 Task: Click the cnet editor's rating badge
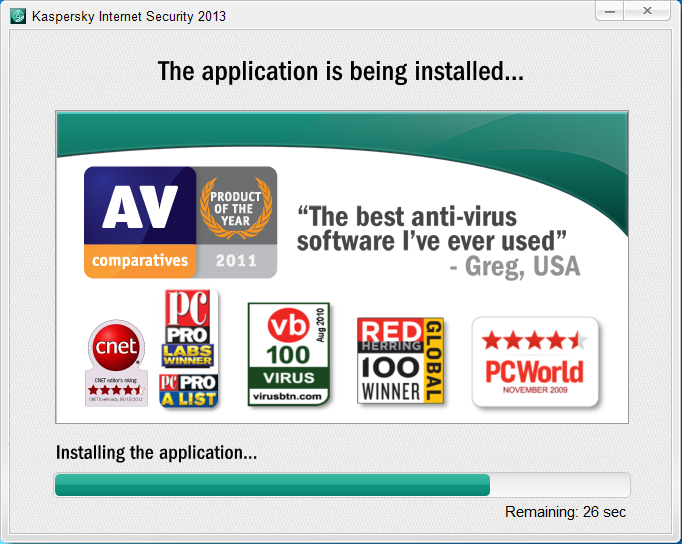point(116,363)
